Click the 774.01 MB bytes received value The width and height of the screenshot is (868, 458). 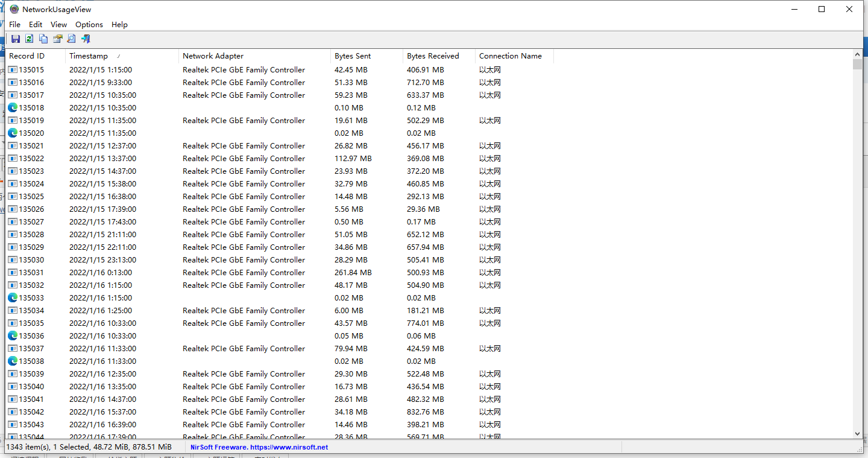point(426,323)
